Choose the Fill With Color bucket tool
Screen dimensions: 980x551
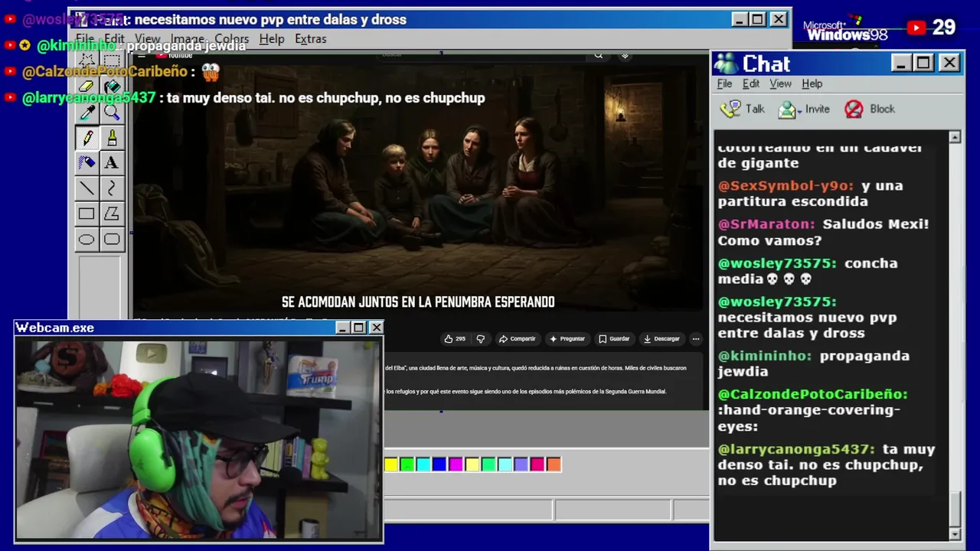click(112, 86)
